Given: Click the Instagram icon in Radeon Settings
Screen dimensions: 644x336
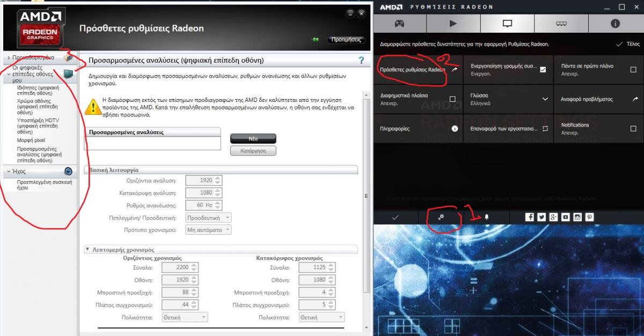Looking at the screenshot, I should [x=577, y=217].
